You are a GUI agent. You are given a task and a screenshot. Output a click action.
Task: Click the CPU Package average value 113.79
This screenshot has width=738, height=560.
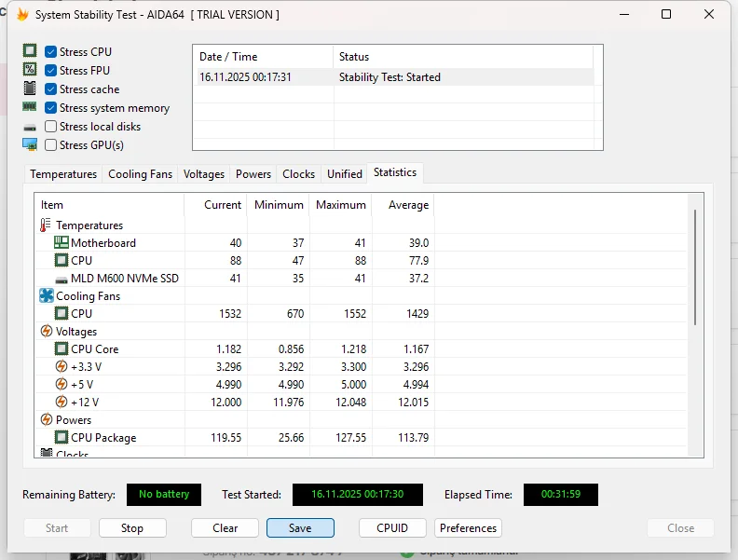[x=413, y=438]
